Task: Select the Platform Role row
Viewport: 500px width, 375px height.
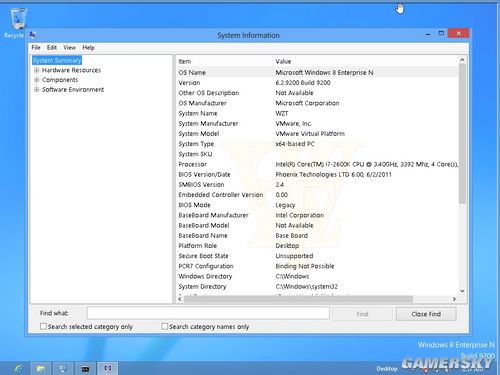Action: coord(317,246)
